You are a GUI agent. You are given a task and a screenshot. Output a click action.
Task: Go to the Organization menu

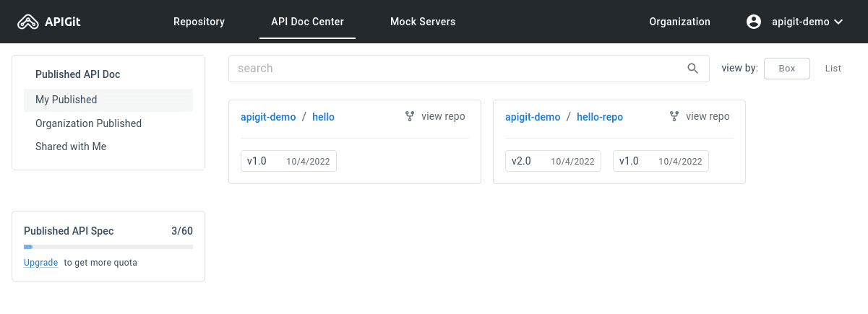pos(679,22)
